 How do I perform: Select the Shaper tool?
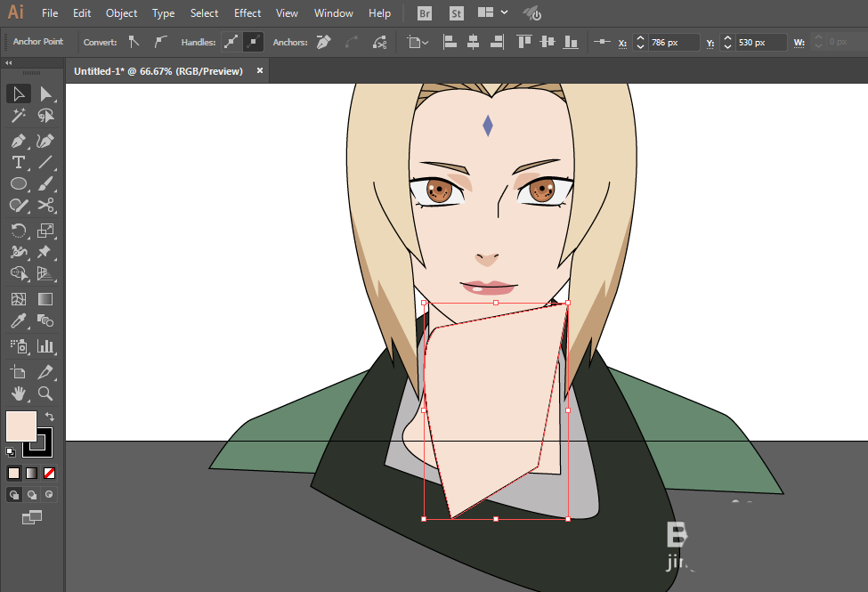(x=19, y=205)
